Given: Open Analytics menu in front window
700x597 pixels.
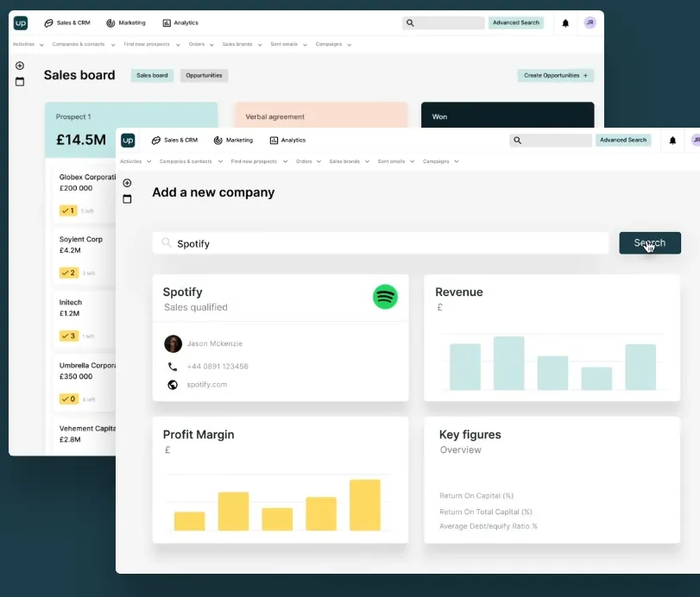Looking at the screenshot, I should (x=288, y=140).
